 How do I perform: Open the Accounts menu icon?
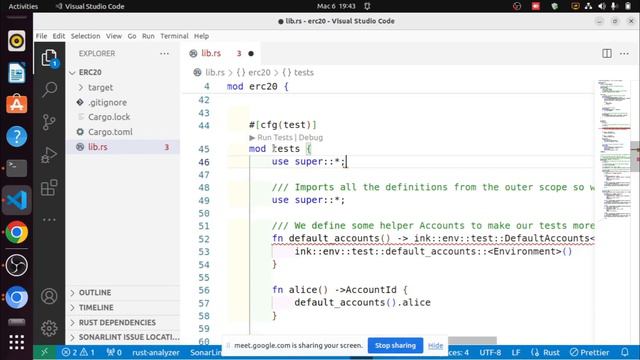(x=49, y=296)
